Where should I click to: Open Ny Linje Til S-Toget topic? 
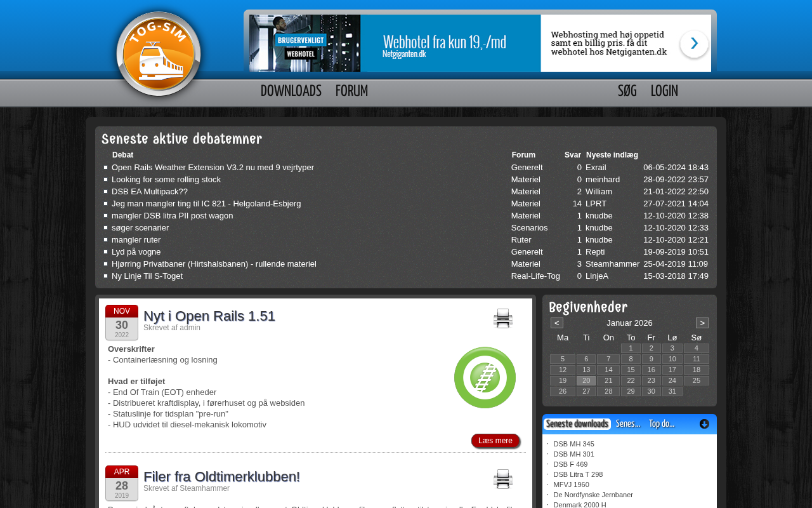[147, 276]
